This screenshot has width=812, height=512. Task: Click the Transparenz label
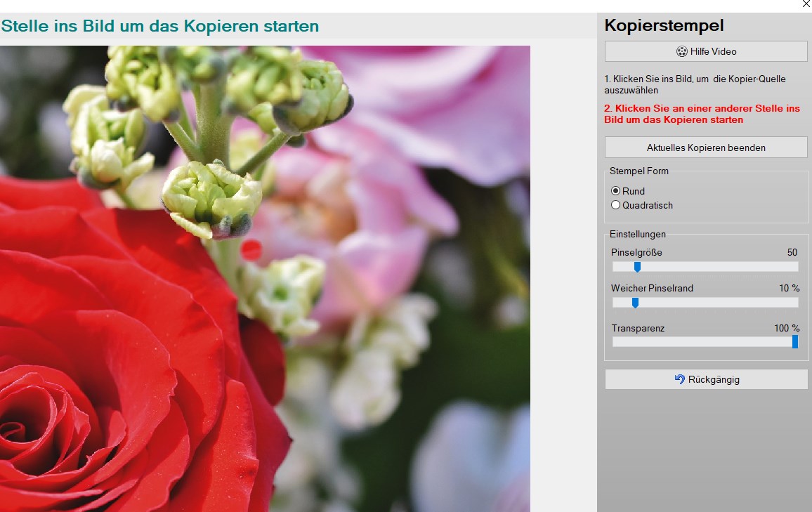tap(638, 328)
